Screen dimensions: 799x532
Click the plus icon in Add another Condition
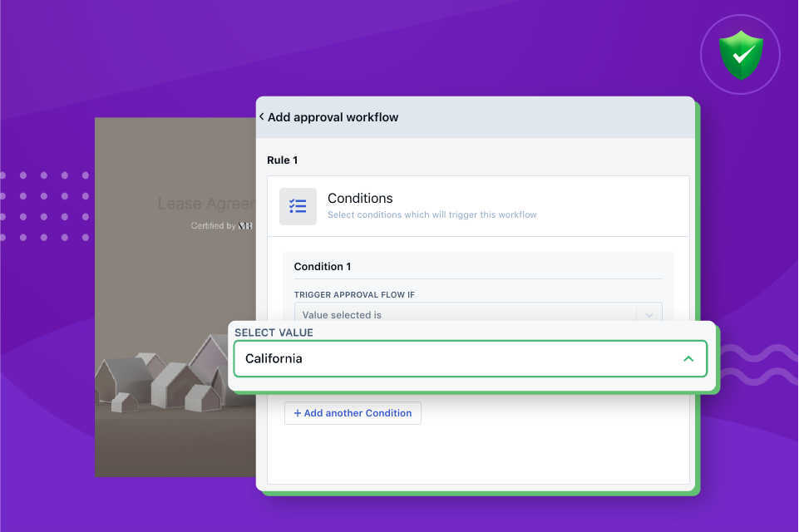point(298,413)
